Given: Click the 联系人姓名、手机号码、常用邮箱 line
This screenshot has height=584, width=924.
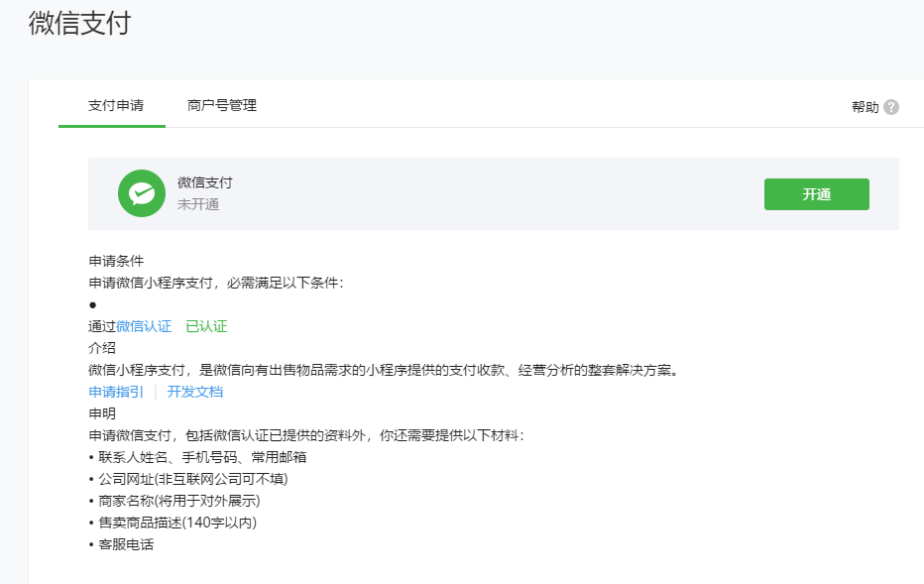Looking at the screenshot, I should [198, 457].
